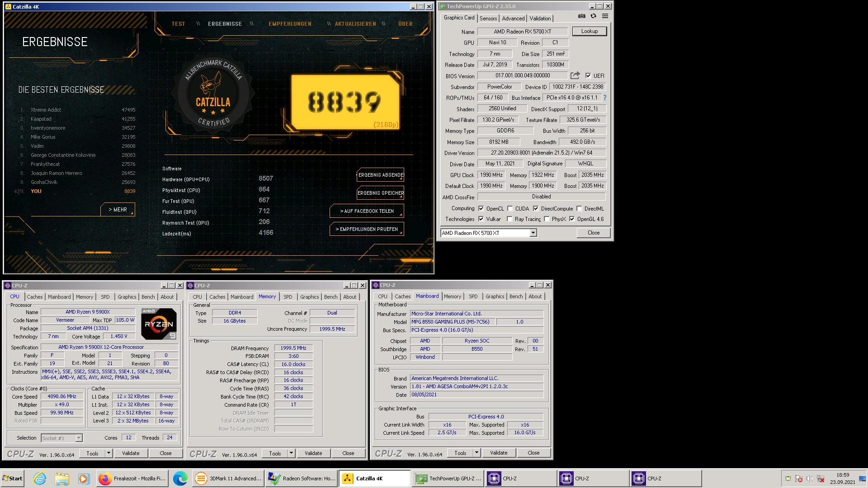Click the BIOS export share icon in GPU-Z
This screenshot has width=868, height=488.
[x=575, y=75]
